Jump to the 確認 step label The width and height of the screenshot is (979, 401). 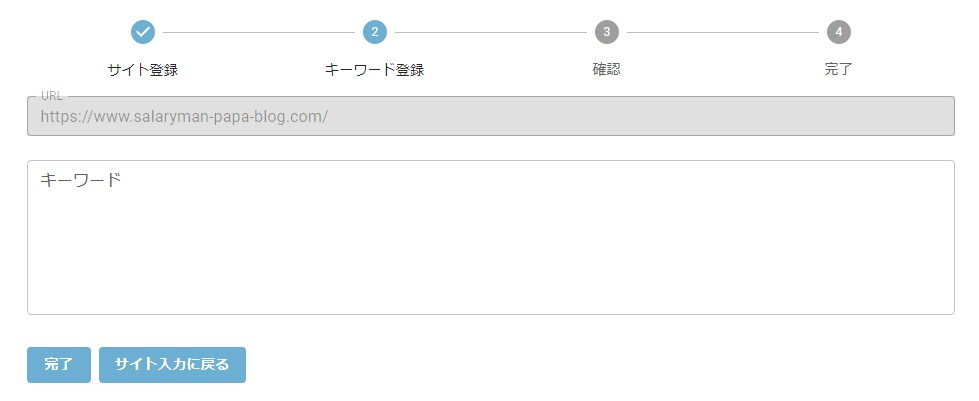[607, 69]
